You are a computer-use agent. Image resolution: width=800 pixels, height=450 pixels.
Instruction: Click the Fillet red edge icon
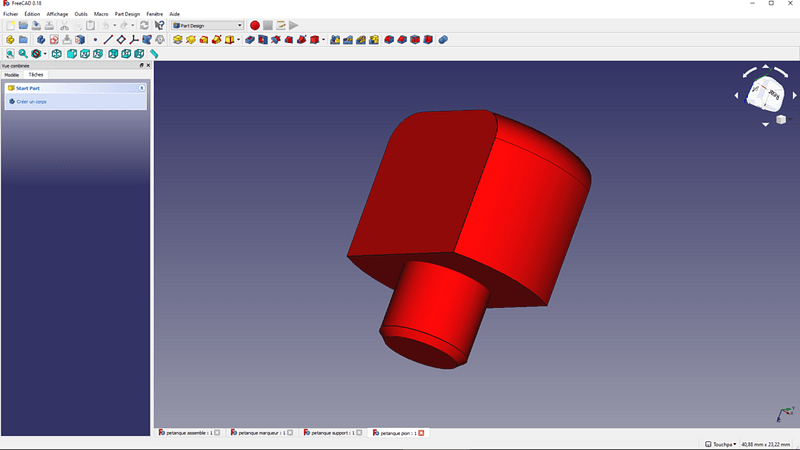click(x=389, y=40)
